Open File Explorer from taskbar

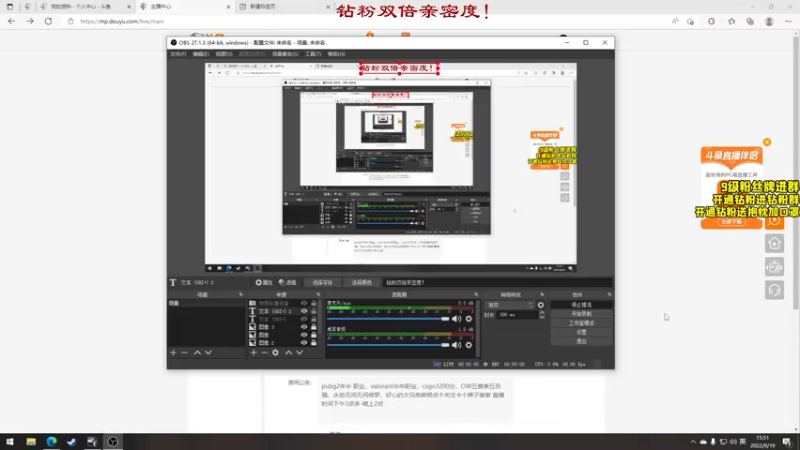click(x=31, y=441)
